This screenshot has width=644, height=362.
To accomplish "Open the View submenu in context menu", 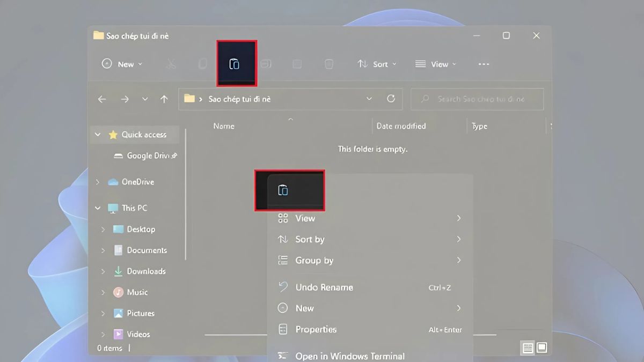I will [x=370, y=218].
